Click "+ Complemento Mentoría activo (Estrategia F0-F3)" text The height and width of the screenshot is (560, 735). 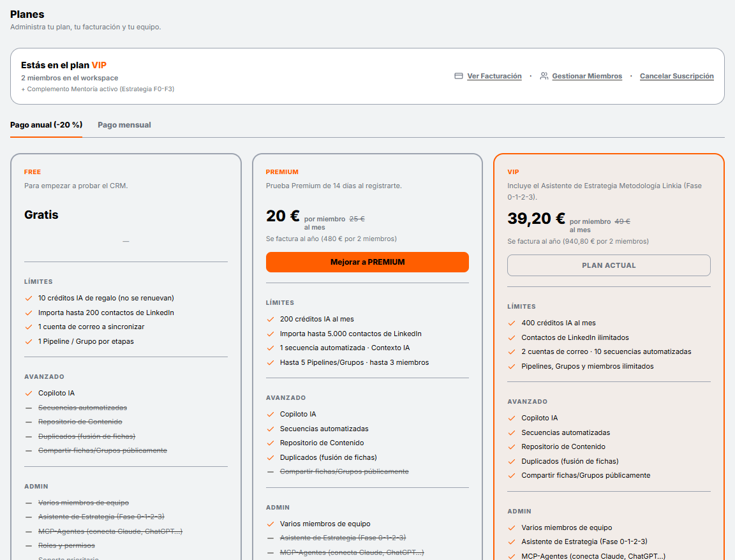pyautogui.click(x=98, y=89)
